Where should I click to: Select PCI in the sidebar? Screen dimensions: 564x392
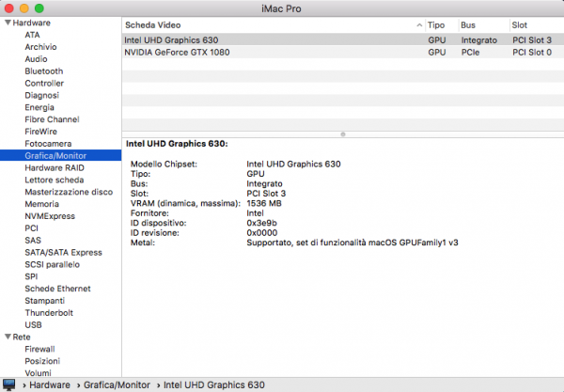click(31, 228)
